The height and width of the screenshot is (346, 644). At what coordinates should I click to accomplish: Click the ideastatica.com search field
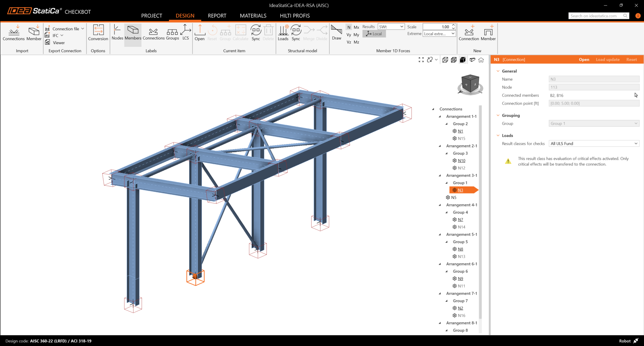[x=597, y=16]
